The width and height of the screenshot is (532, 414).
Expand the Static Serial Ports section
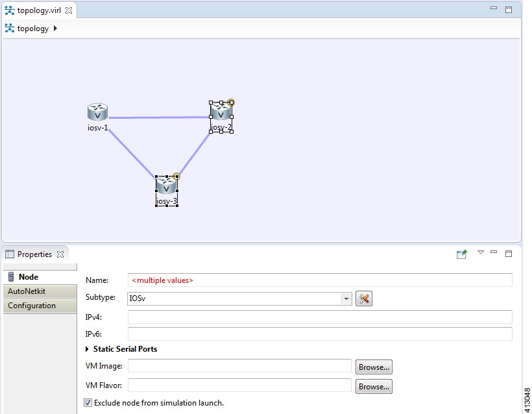86,349
